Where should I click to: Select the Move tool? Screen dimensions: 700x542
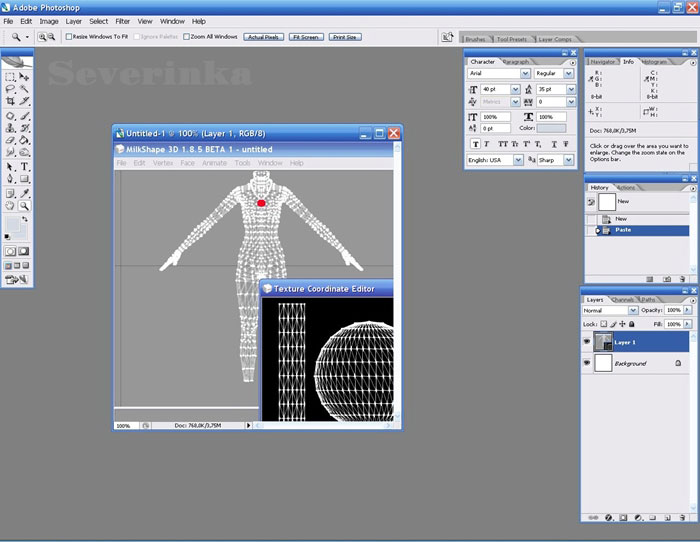24,76
